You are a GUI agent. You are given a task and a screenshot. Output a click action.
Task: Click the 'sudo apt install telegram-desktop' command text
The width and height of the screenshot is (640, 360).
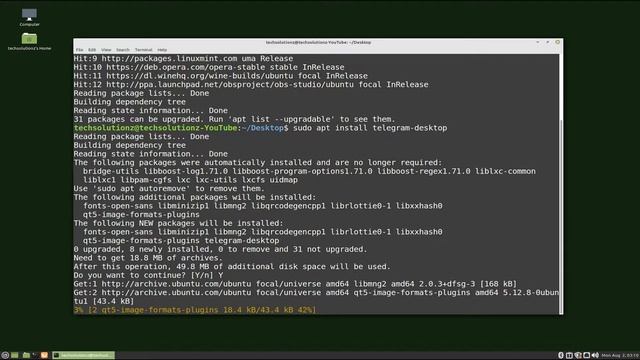(x=370, y=128)
